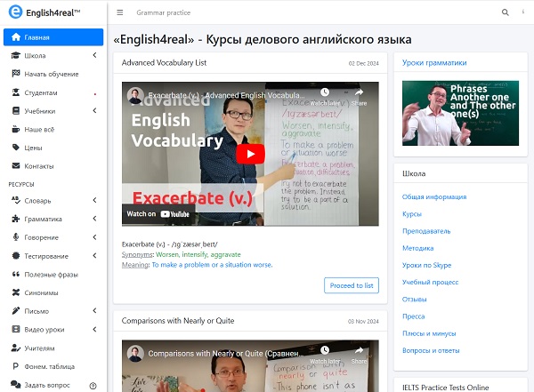Image resolution: width=534 pixels, height=392 pixels.
Task: Open the Общая информация link
Action: [434, 196]
